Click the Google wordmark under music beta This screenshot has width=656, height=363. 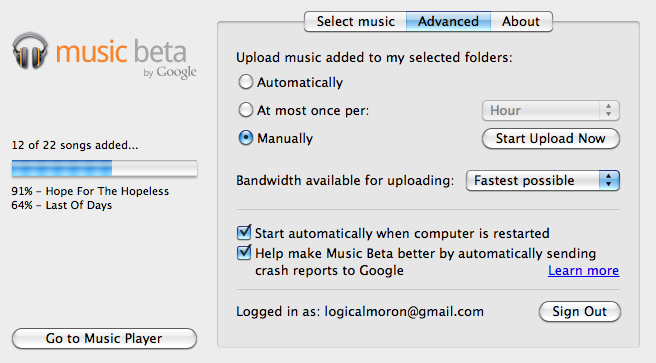[176, 73]
